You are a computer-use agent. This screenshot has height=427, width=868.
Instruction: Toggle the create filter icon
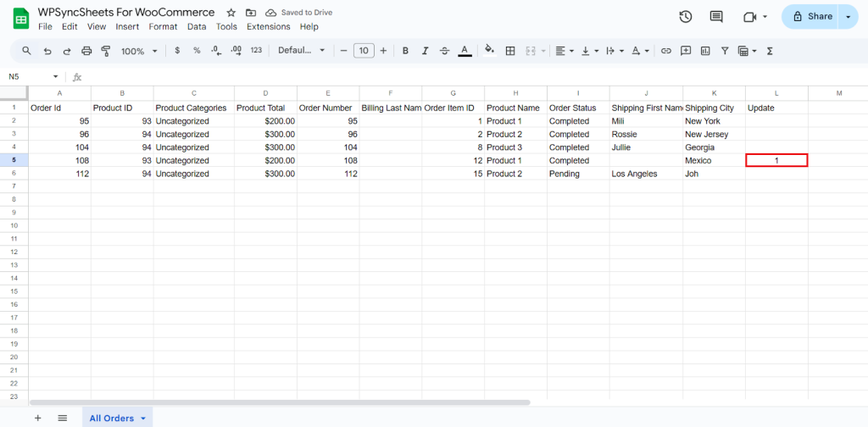[725, 51]
